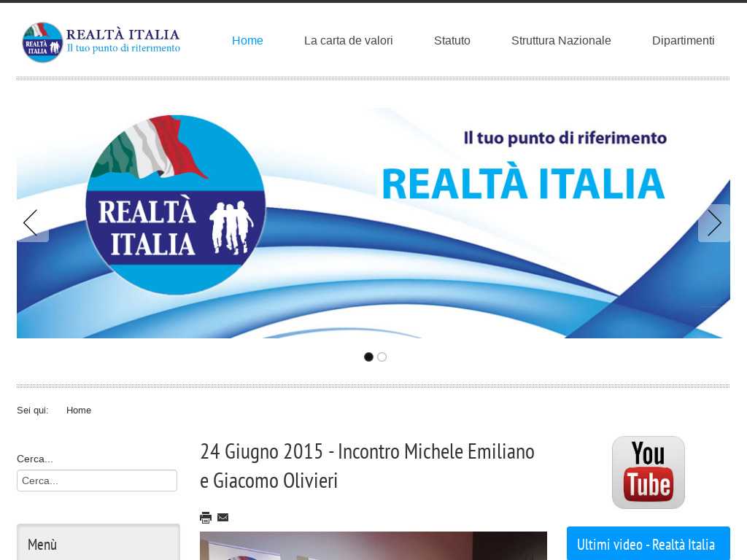Focus the Cerca search field

tap(97, 481)
